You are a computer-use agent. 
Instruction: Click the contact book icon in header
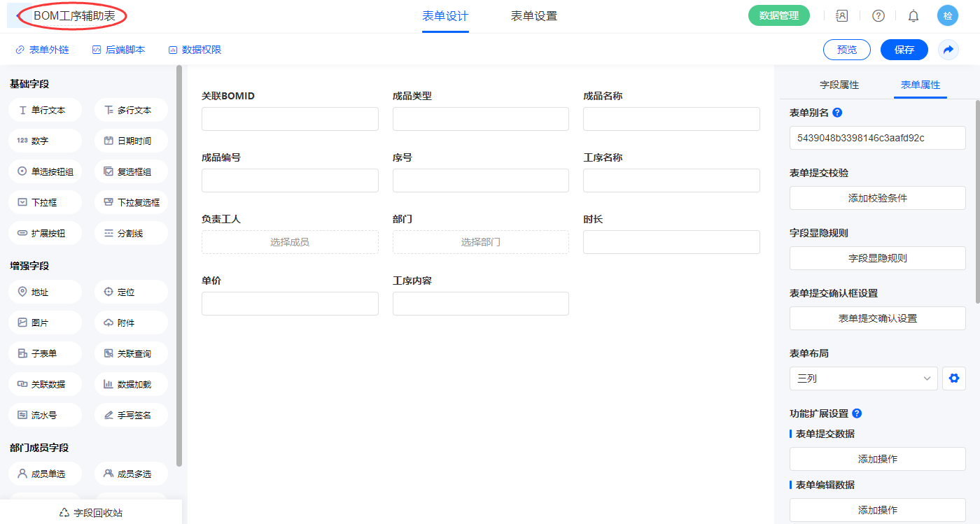842,15
